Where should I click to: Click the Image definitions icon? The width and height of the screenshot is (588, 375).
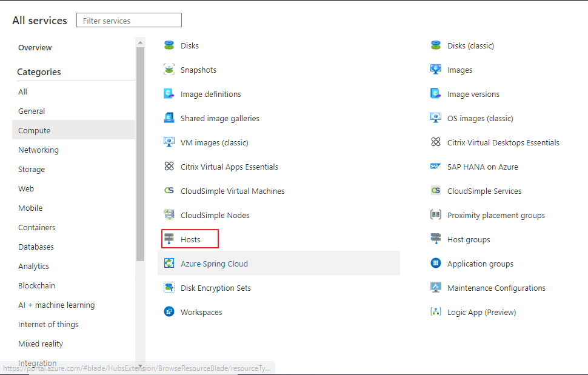click(169, 94)
